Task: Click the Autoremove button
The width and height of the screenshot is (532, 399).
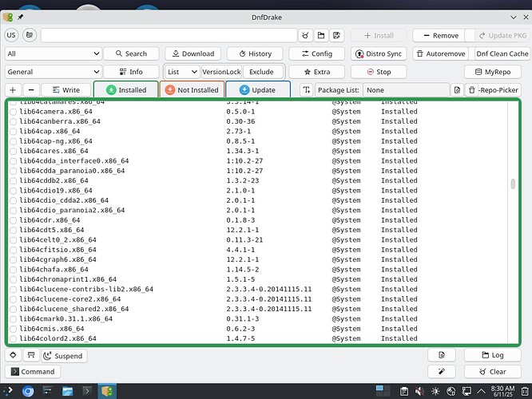Action: coord(440,53)
